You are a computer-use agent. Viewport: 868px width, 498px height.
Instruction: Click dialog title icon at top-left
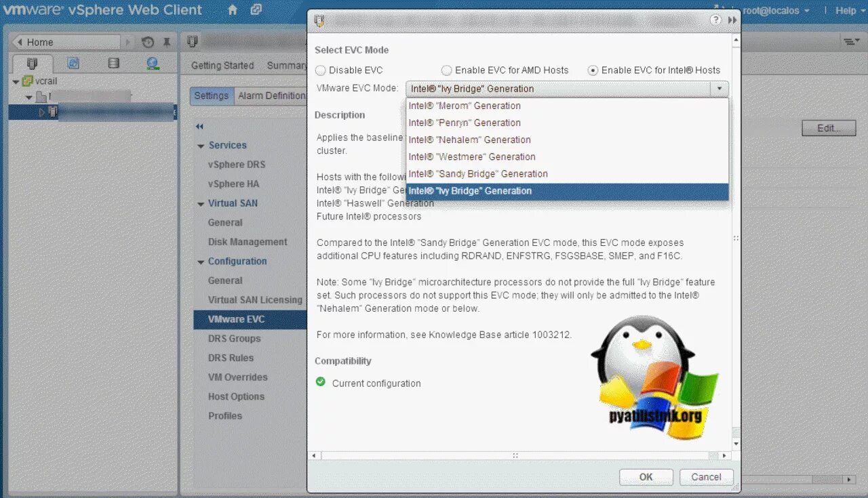[x=319, y=20]
